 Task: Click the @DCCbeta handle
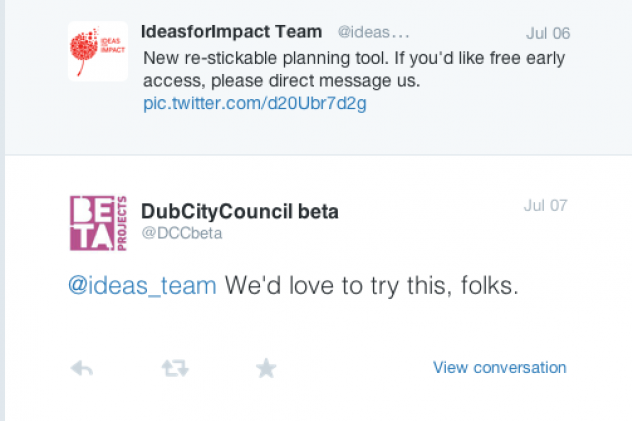tap(182, 233)
